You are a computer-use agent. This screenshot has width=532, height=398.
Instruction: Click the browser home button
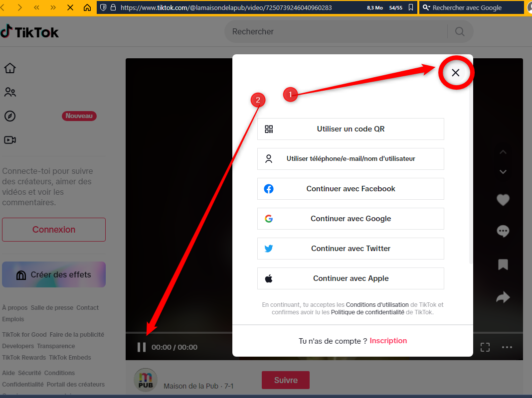[x=87, y=7]
